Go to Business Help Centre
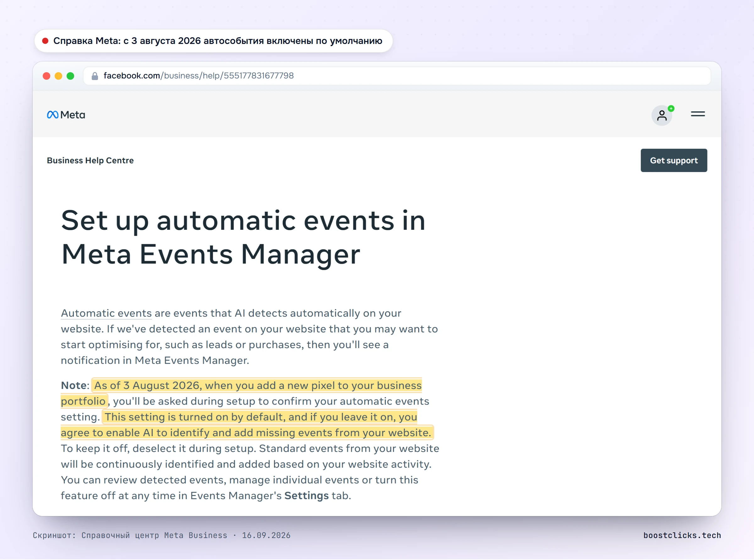Viewport: 754px width, 560px height. pos(90,160)
